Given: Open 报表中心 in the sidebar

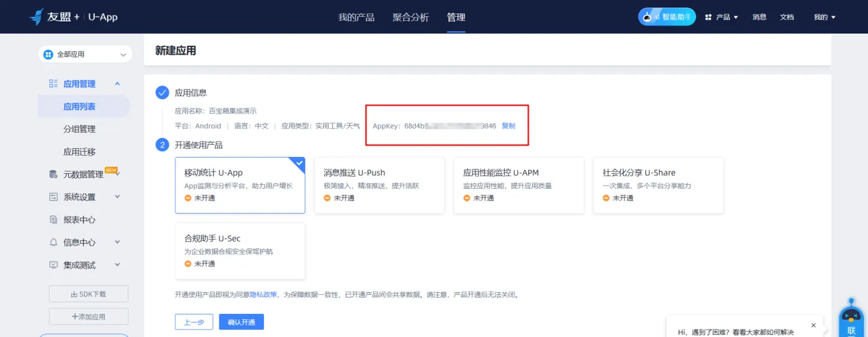Looking at the screenshot, I should tap(79, 220).
